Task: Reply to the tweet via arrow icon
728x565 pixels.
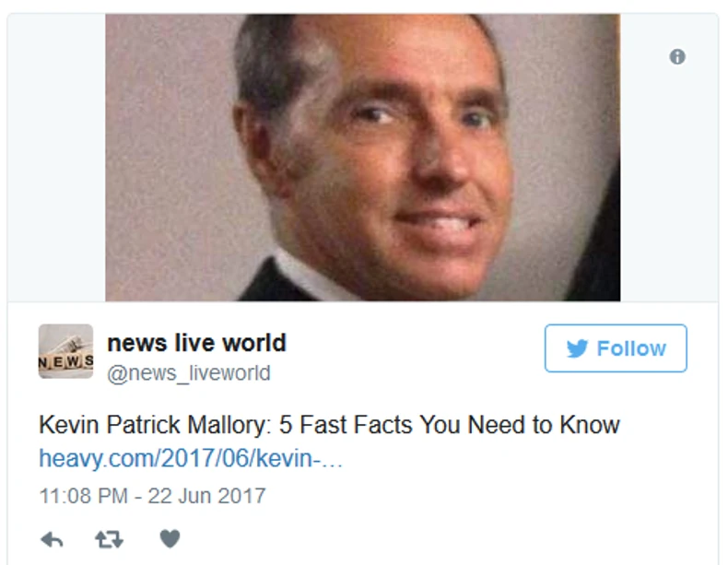Action: (52, 539)
